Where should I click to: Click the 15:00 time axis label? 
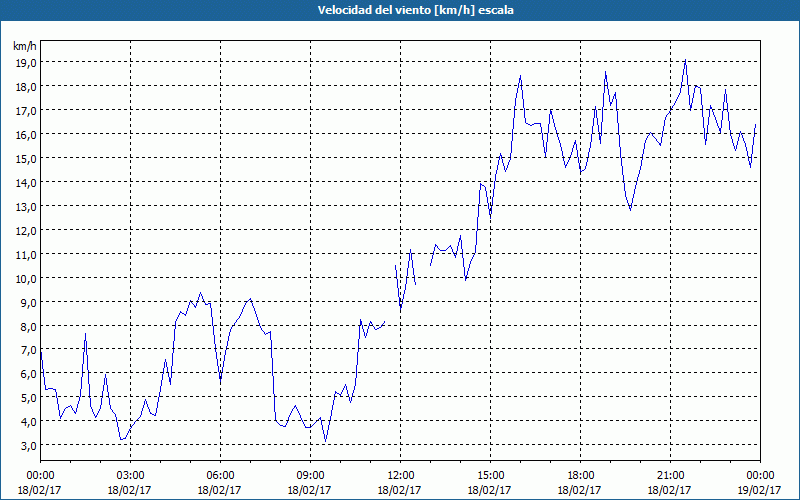[x=490, y=476]
